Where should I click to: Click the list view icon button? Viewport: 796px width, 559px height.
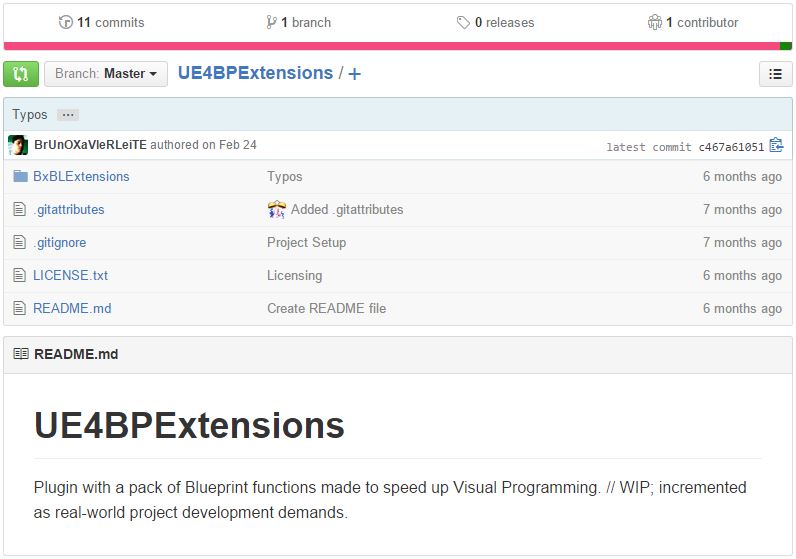[x=775, y=74]
